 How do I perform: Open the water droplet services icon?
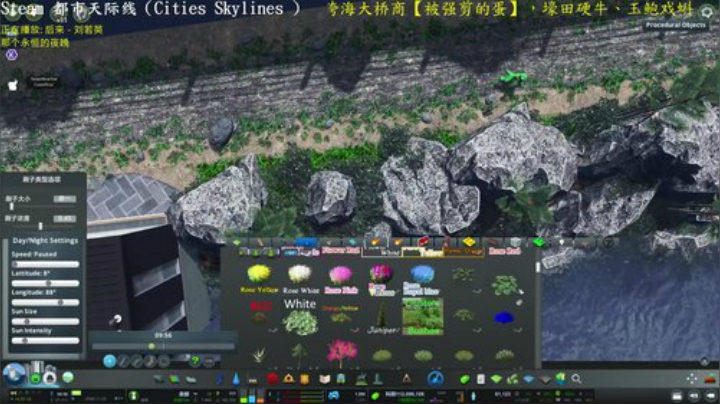[x=236, y=379]
